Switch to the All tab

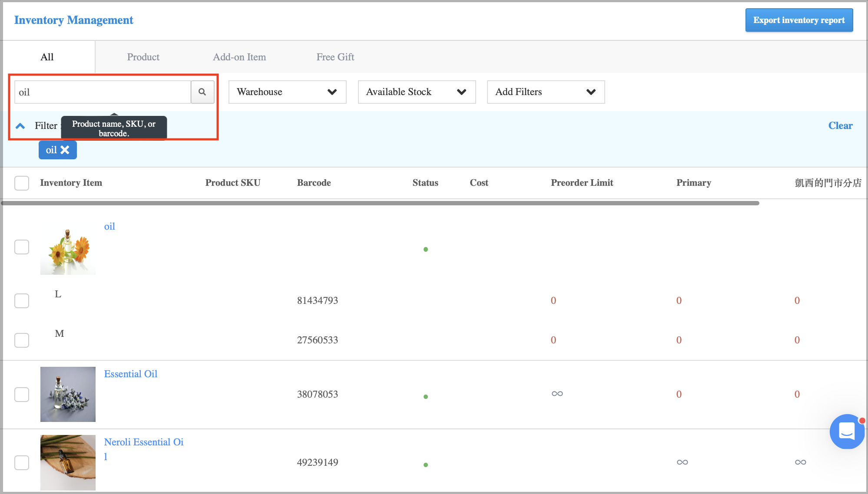[47, 57]
